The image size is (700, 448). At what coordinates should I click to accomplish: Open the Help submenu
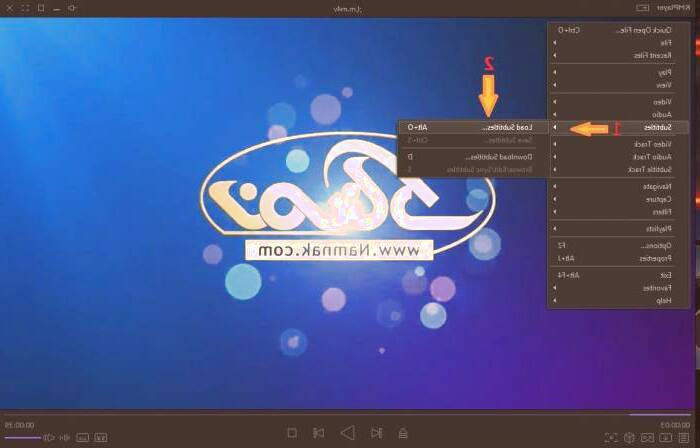click(618, 301)
